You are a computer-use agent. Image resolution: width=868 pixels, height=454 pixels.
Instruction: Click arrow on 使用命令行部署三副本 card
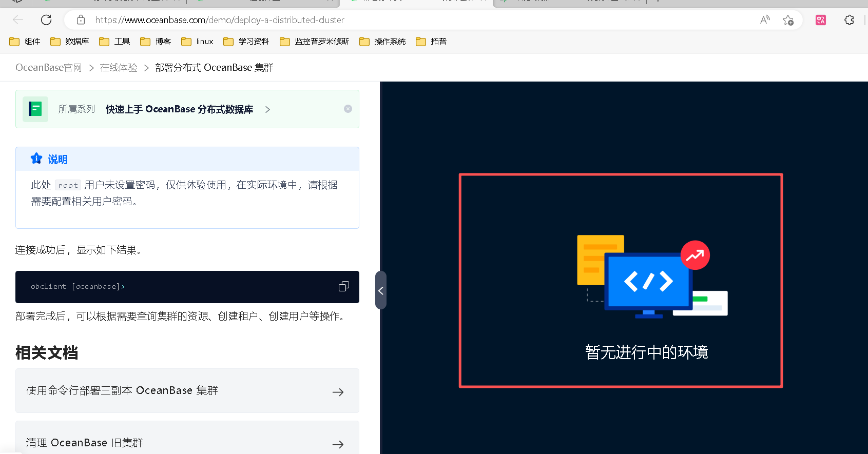pyautogui.click(x=338, y=392)
